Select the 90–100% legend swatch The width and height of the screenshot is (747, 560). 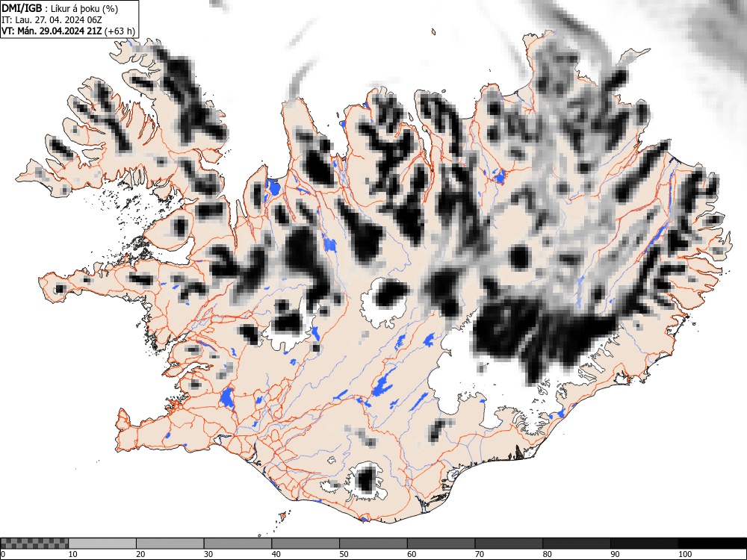coord(644,544)
